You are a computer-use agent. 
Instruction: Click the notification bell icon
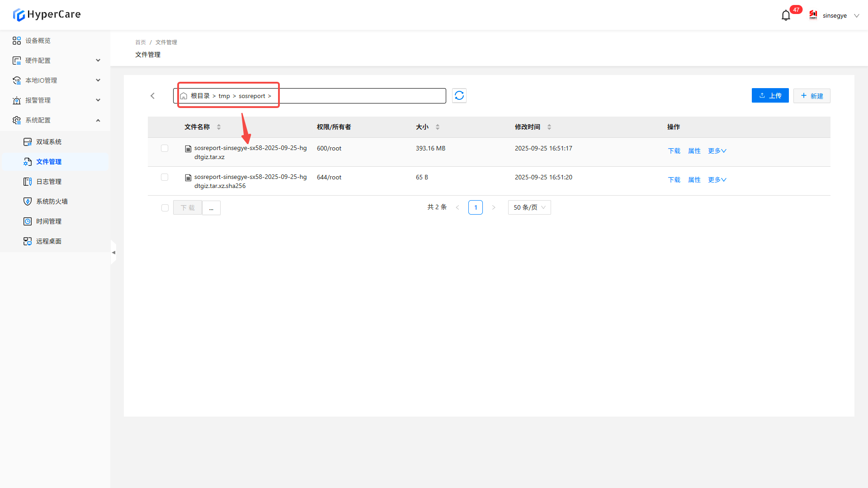[x=786, y=15]
